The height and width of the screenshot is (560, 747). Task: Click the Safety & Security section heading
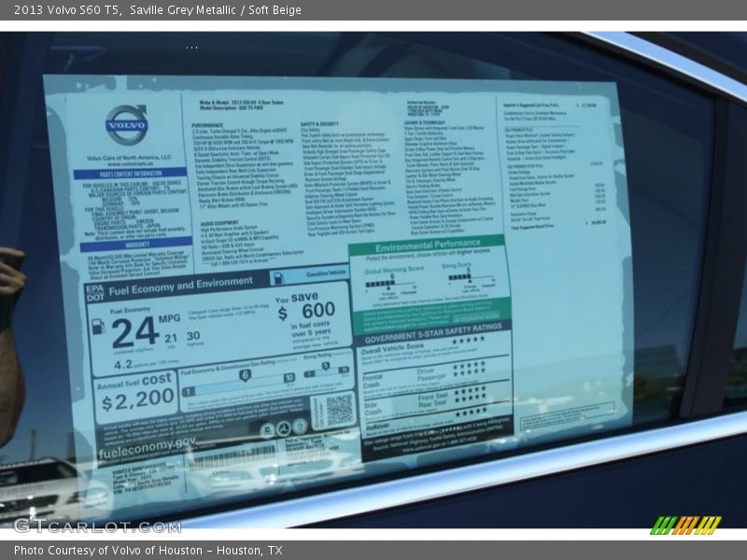(x=319, y=124)
